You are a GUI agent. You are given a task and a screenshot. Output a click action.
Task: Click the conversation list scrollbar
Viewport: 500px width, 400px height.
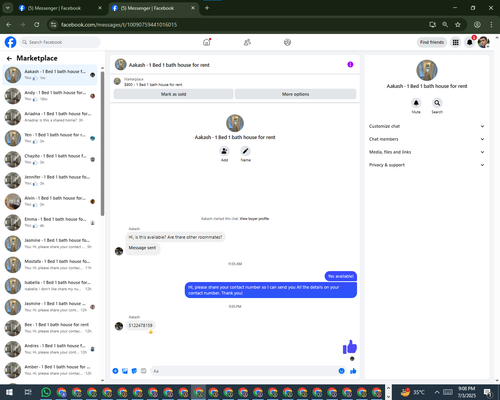(x=102, y=143)
